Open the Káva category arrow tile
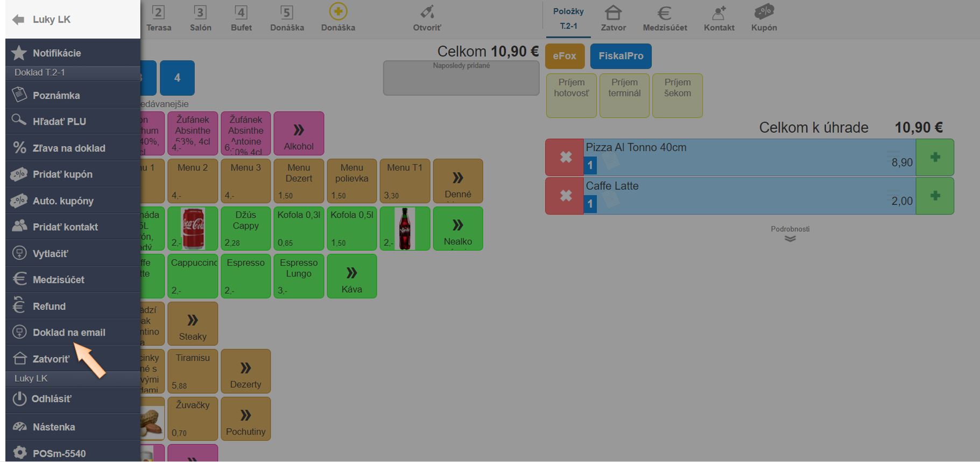 click(351, 276)
